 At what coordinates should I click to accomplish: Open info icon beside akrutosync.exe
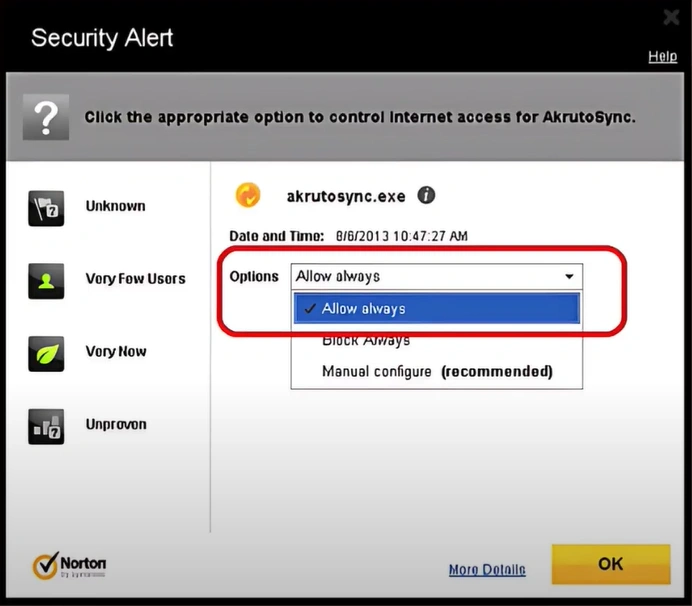[426, 195]
